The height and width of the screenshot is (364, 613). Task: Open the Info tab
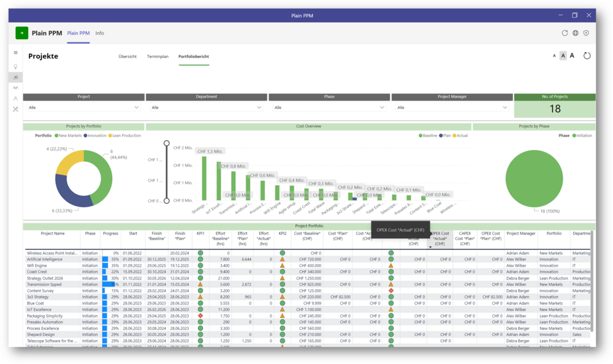point(99,33)
